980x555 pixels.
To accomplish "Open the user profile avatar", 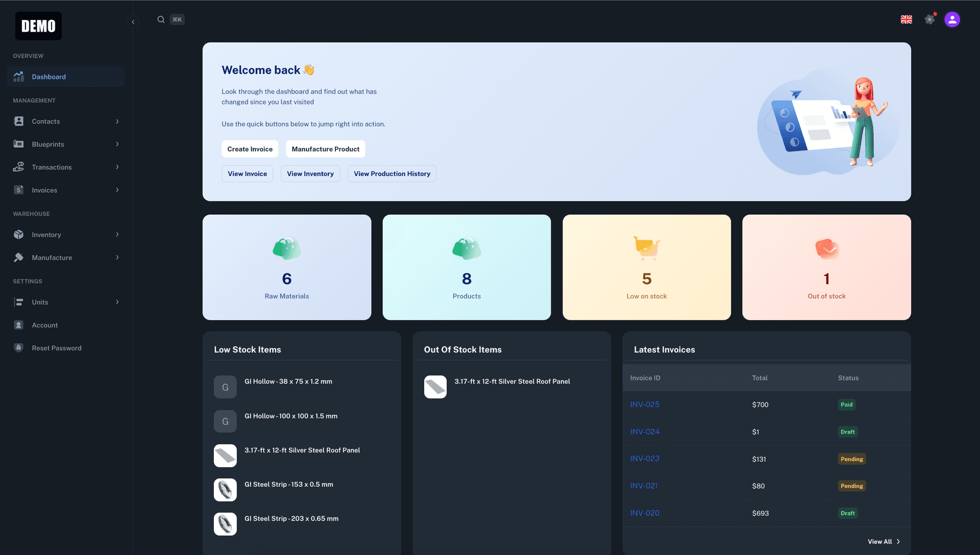I will [952, 19].
